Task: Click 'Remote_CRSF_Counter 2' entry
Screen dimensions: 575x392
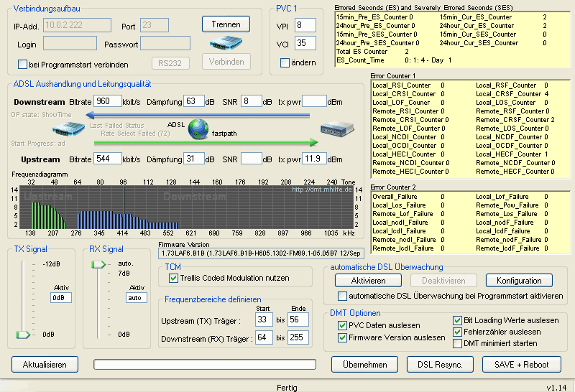Action: pos(515,120)
